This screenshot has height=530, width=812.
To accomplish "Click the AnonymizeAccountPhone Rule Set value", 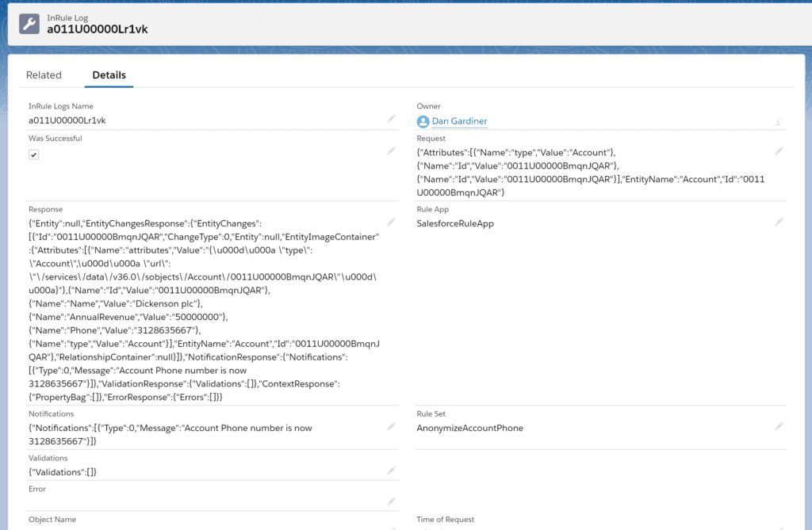I will [469, 428].
